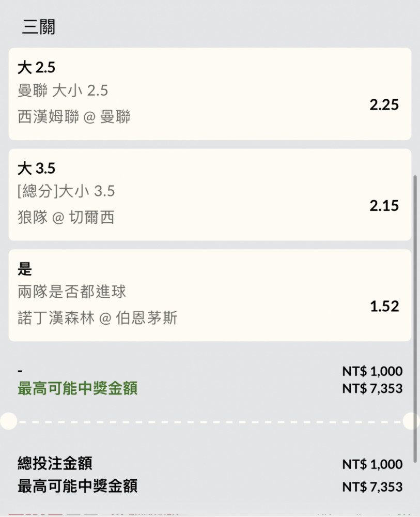Screen dimensions: 420x517
Task: Click 狼隊 @ 切爾西 match text
Action: [66, 218]
